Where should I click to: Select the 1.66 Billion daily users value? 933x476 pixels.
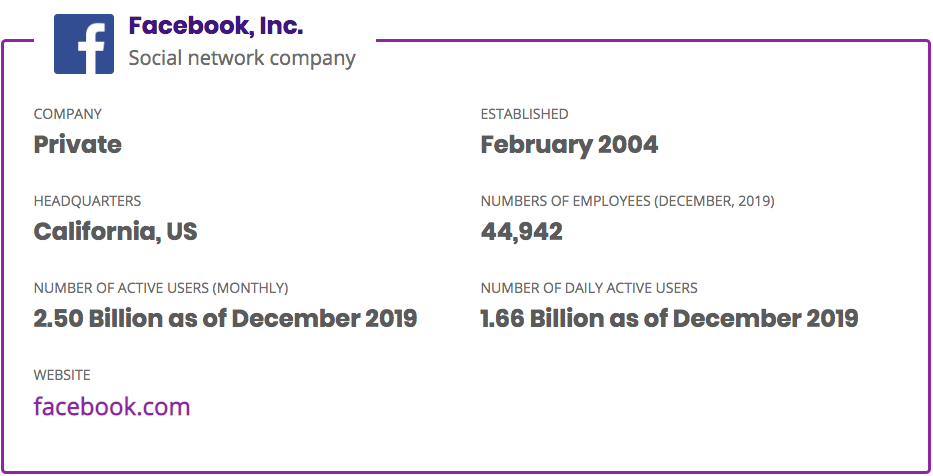[x=669, y=319]
